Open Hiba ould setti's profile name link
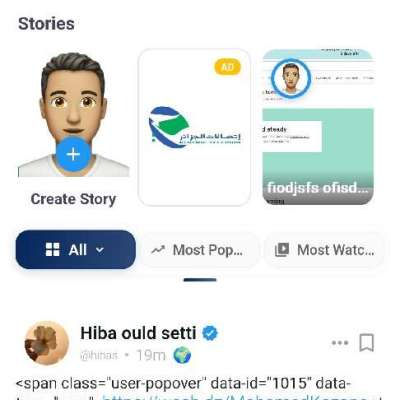The height and width of the screenshot is (400, 400). [138, 333]
